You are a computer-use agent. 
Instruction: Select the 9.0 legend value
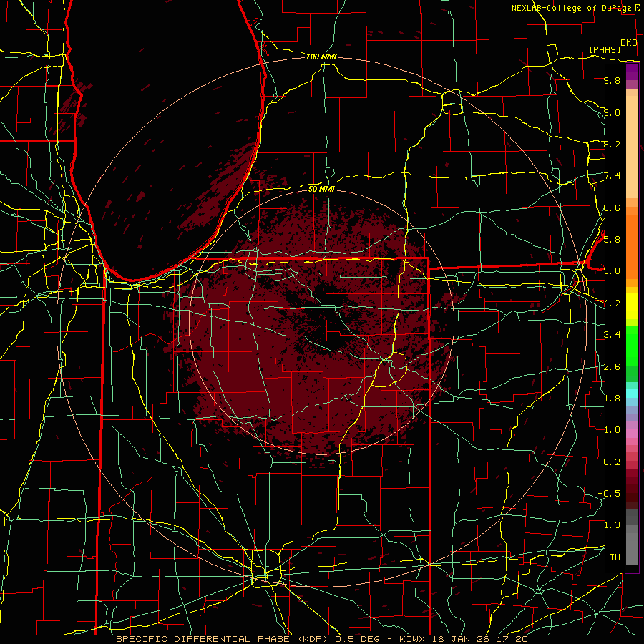tap(612, 113)
